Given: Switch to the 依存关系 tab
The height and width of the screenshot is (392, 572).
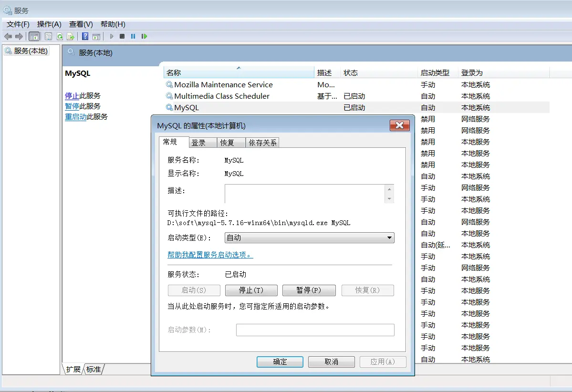Looking at the screenshot, I should point(263,143).
